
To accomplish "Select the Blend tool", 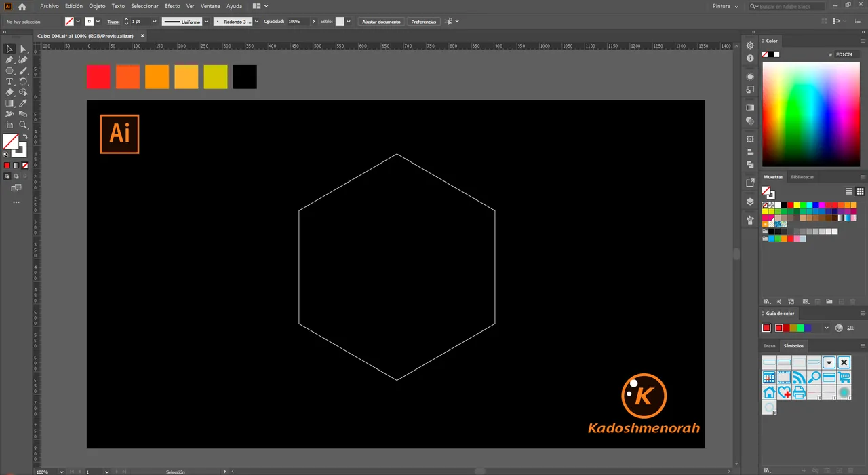I will pos(23,114).
